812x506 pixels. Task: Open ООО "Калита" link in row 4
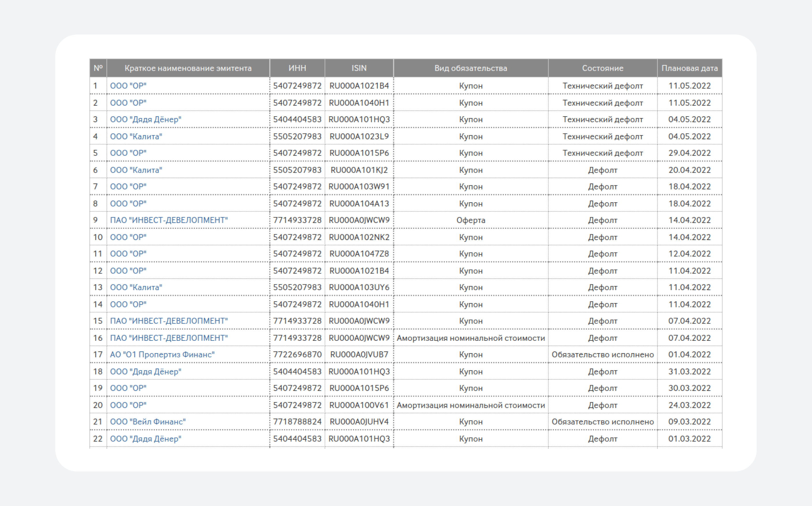tap(136, 136)
